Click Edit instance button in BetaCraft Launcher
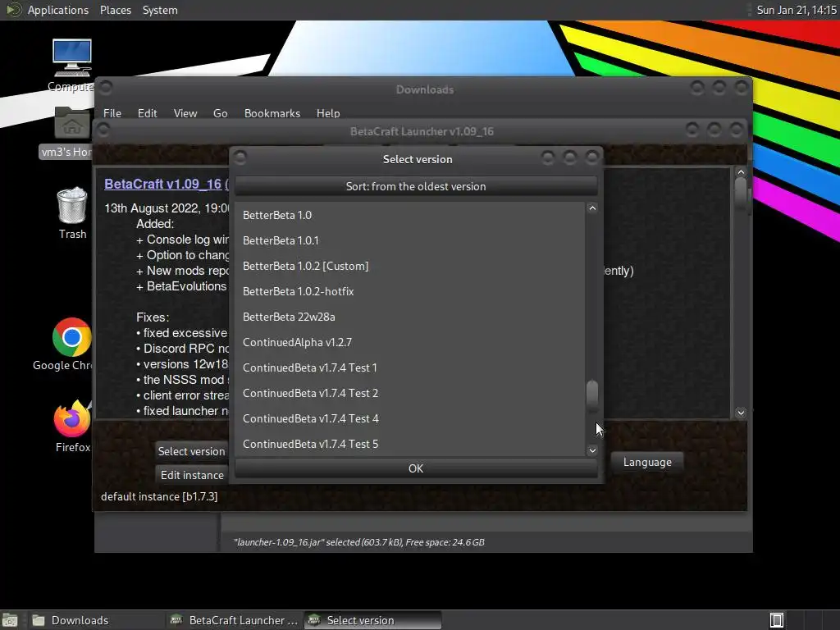The image size is (840, 630). click(x=192, y=475)
